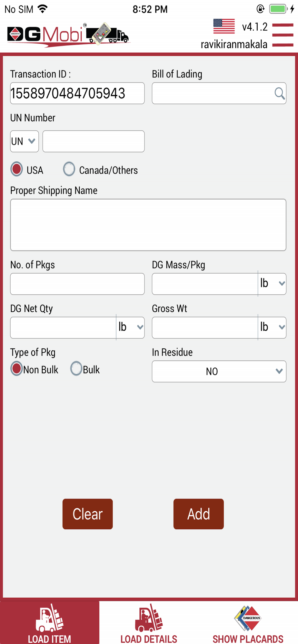Tap the DG Mobi logo
The height and width of the screenshot is (644, 298).
click(x=68, y=35)
